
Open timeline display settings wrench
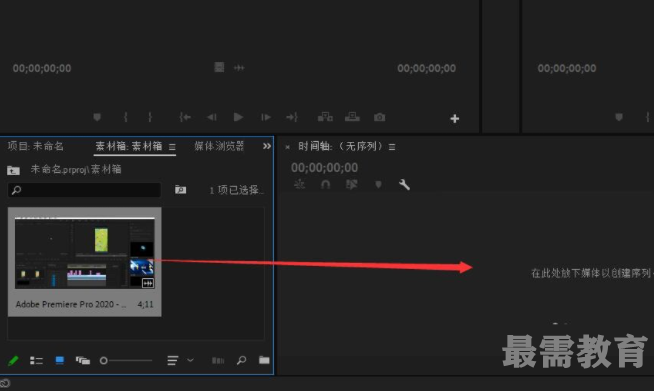(404, 184)
